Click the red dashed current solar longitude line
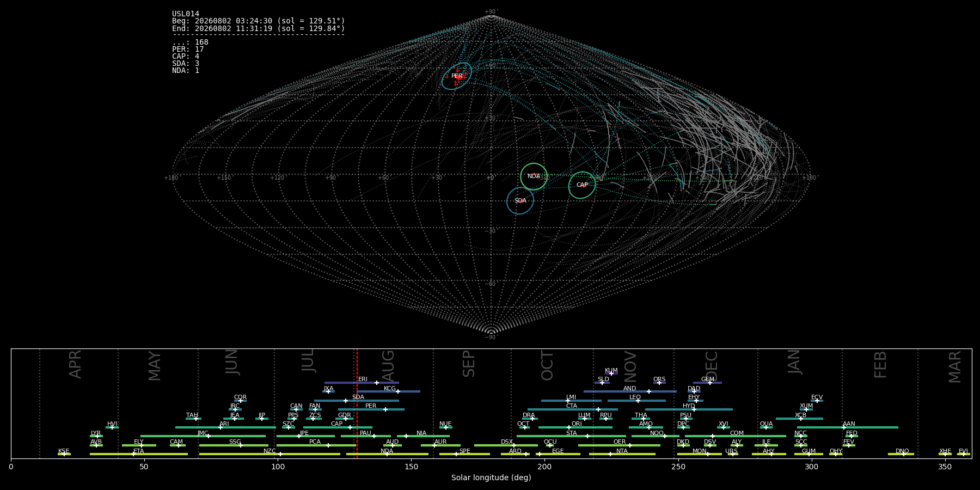980x490 pixels. click(357, 403)
